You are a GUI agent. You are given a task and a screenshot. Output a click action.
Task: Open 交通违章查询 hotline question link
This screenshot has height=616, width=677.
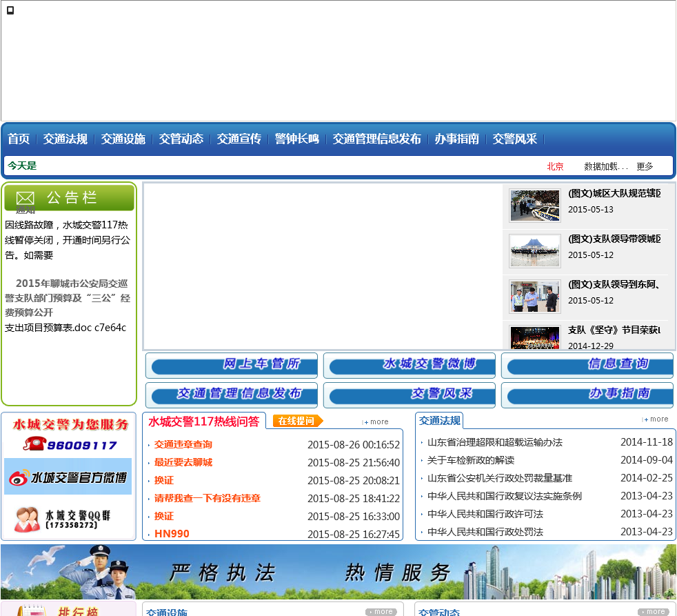tap(183, 444)
